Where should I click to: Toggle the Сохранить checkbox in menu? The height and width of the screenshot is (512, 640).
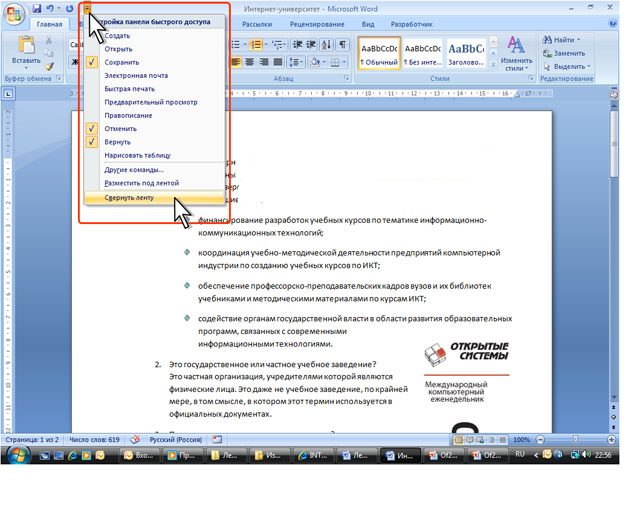(x=92, y=62)
